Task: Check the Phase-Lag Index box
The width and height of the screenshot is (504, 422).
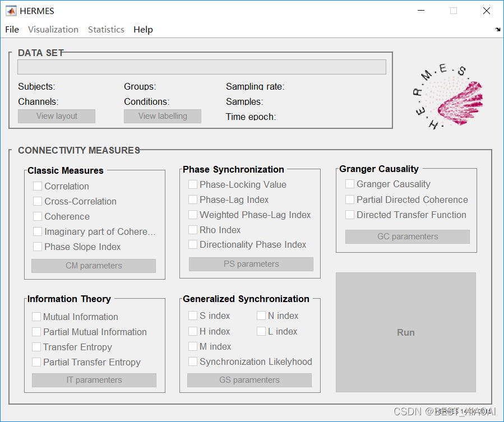Action: point(192,200)
